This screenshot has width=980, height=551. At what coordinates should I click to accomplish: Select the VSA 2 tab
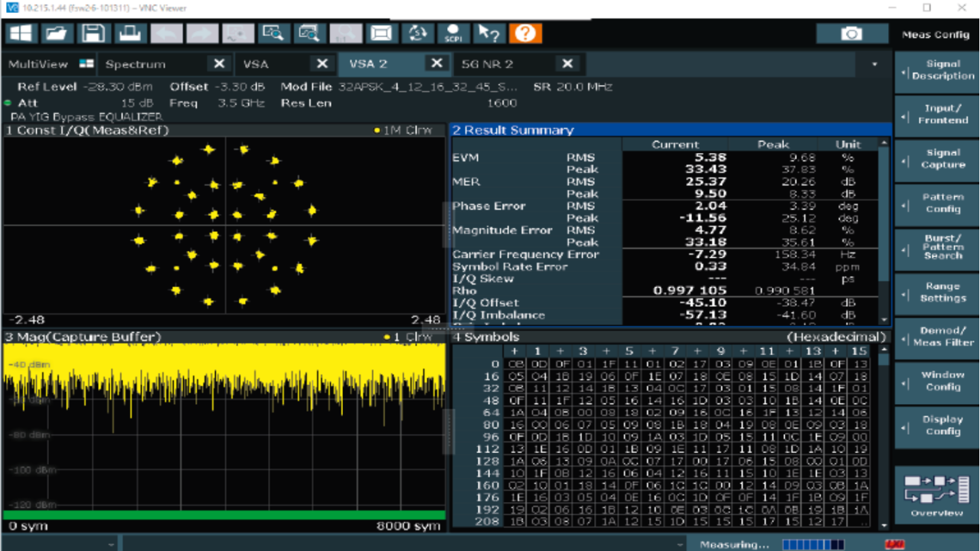[x=368, y=64]
